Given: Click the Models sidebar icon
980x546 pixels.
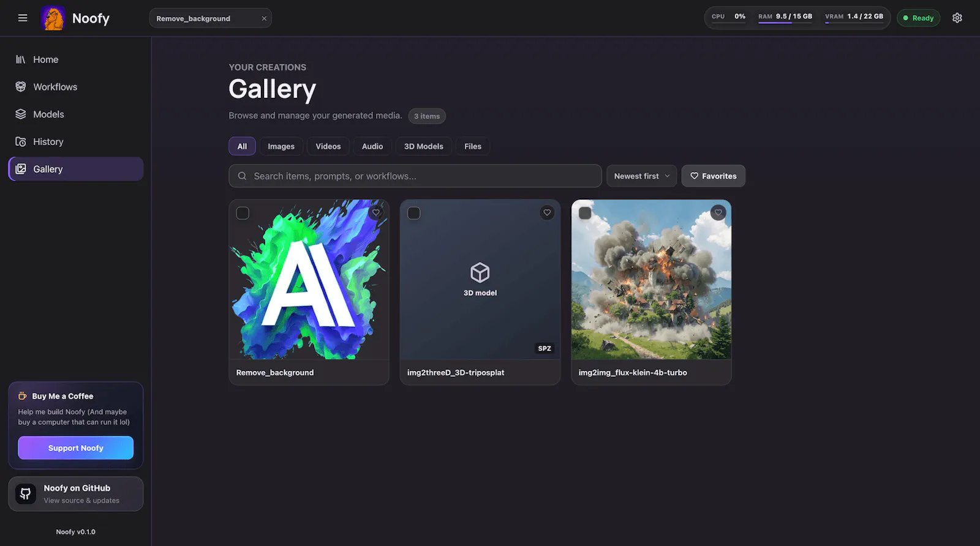Looking at the screenshot, I should pos(21,114).
